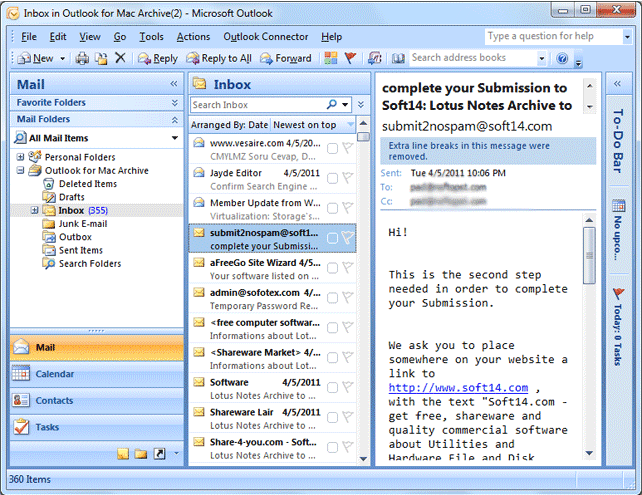Click the Search Inbox magnifier icon
The height and width of the screenshot is (495, 642).
tap(332, 104)
